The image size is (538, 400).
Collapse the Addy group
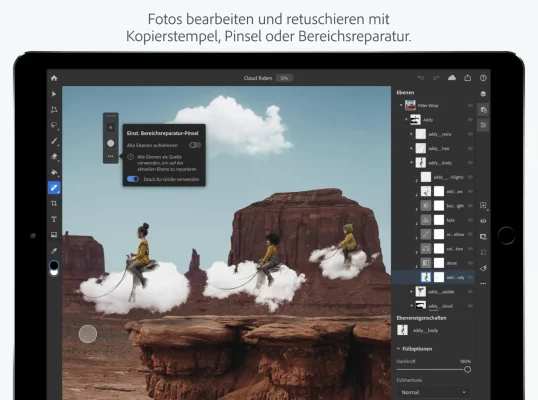[x=406, y=120]
